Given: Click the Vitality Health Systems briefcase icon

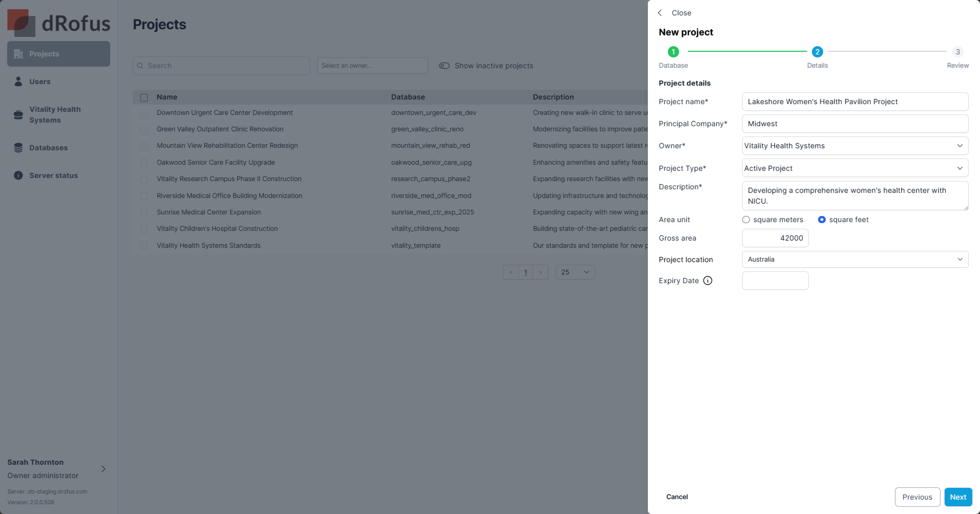Looking at the screenshot, I should pos(18,115).
